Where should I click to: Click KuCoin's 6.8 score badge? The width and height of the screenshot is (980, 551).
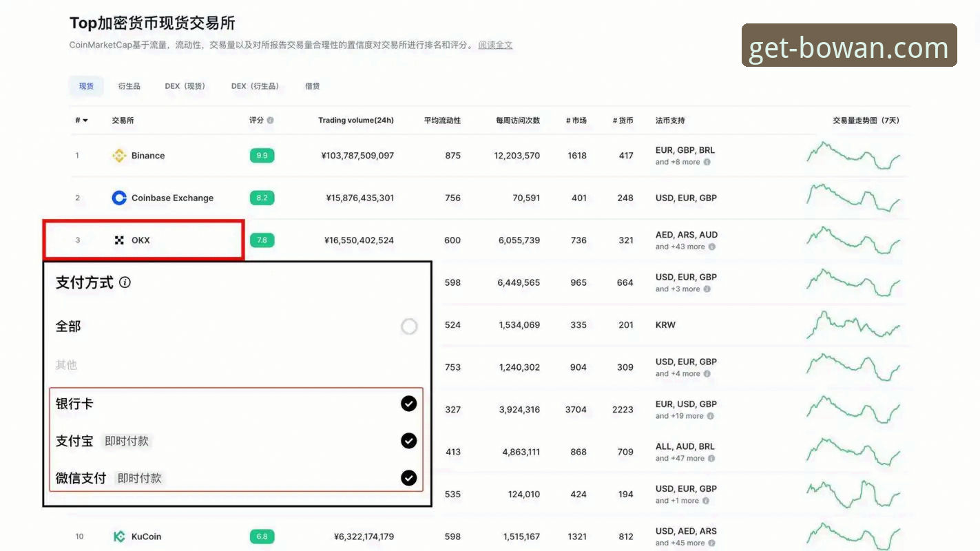click(262, 537)
